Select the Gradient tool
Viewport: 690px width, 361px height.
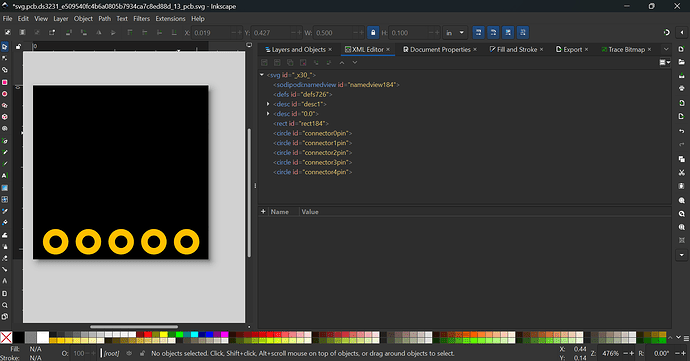click(x=5, y=188)
